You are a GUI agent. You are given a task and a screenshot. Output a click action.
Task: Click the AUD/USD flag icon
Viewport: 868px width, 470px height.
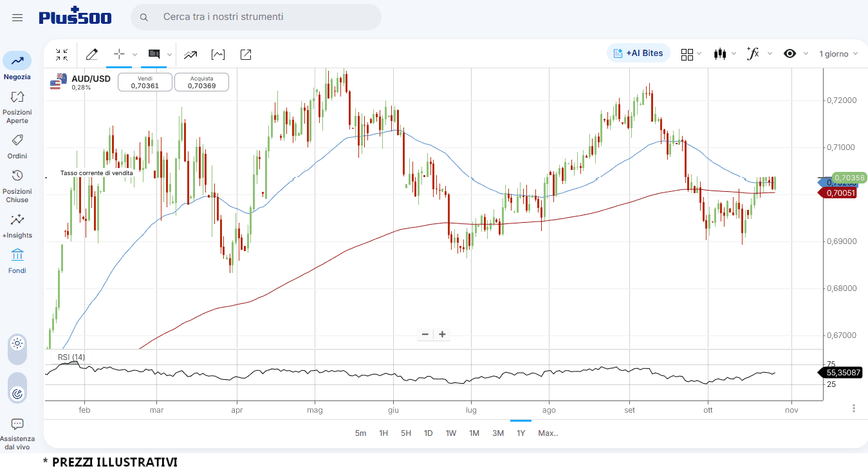point(59,81)
